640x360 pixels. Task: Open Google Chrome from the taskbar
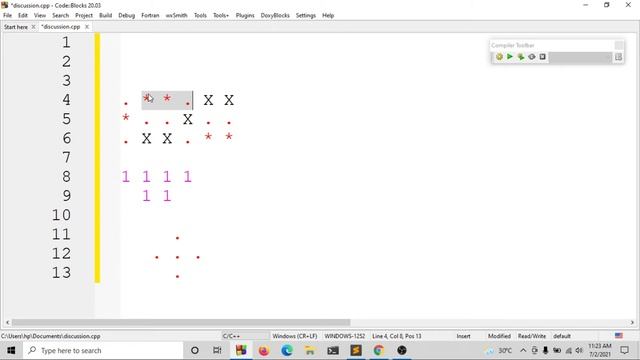click(379, 350)
